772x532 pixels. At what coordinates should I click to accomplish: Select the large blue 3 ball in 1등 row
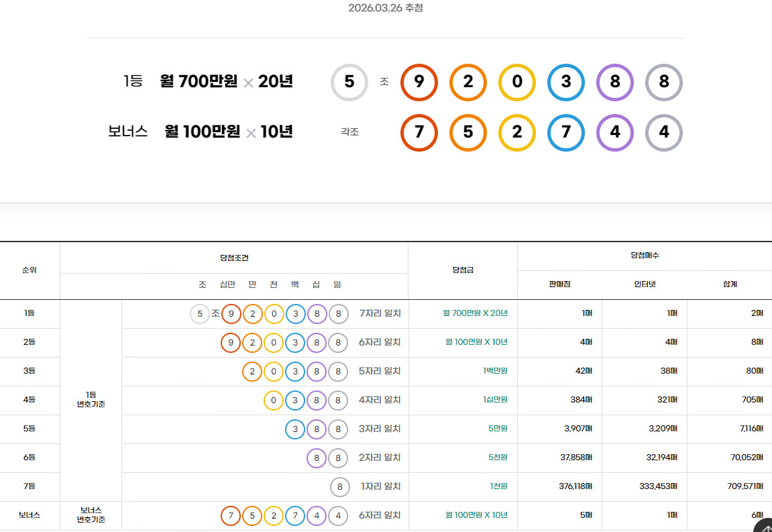tap(565, 83)
